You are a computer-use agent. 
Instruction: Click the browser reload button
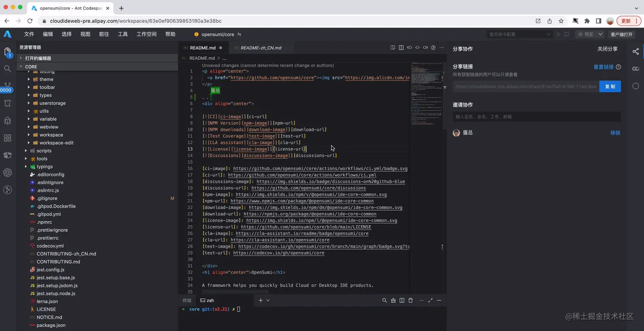click(x=30, y=21)
